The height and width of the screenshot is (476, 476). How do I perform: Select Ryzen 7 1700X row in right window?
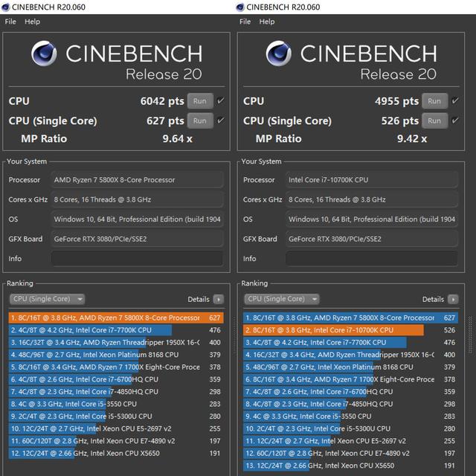click(350, 379)
